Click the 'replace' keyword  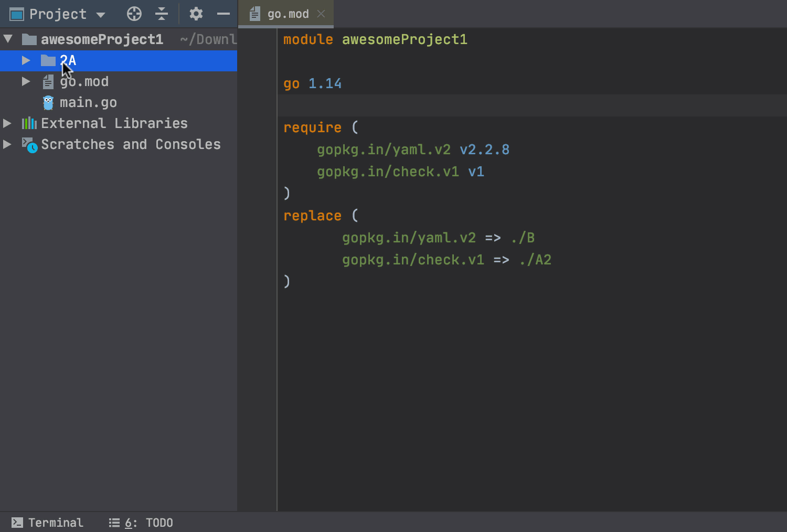pos(312,216)
